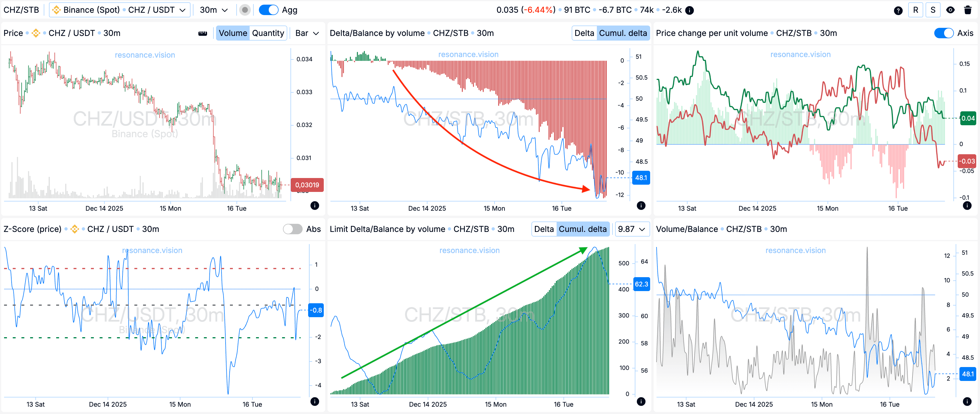This screenshot has width=980, height=414.
Task: Disable the Agg toggle switch
Action: pyautogui.click(x=268, y=10)
